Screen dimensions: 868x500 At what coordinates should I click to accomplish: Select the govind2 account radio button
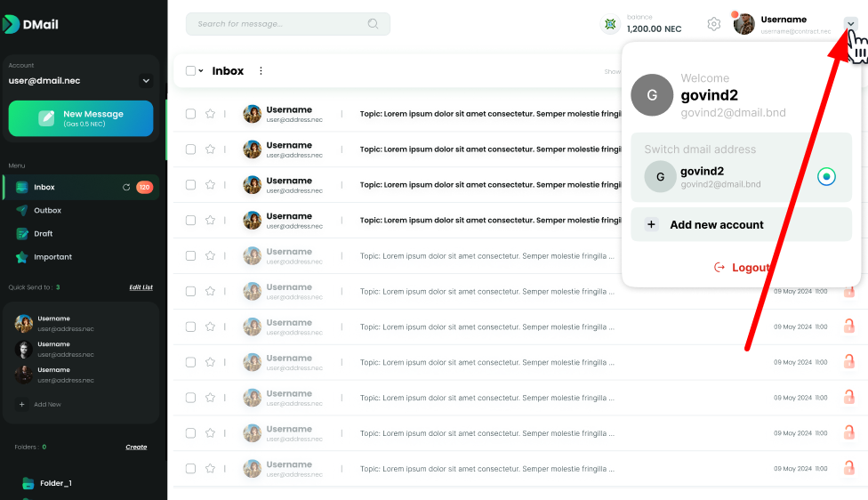tap(826, 176)
